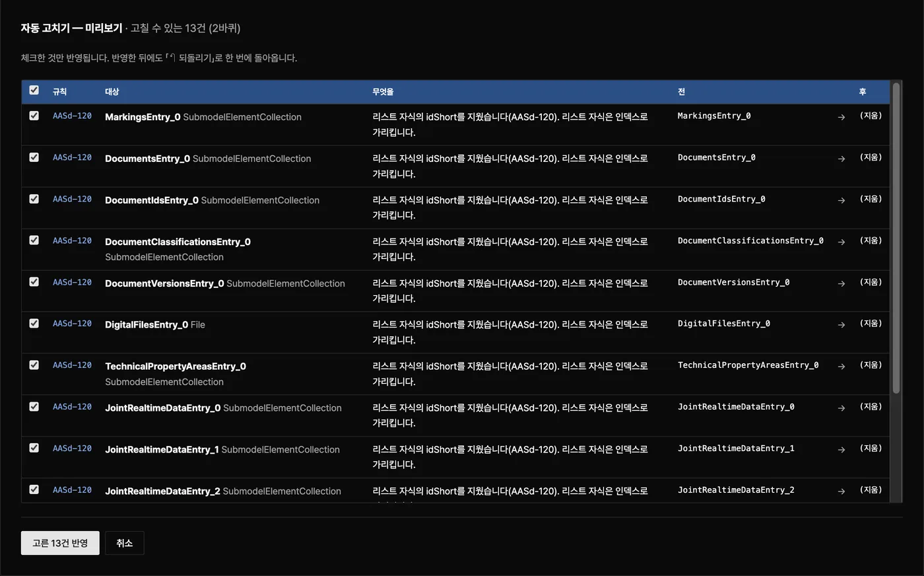
Task: Select the bold TechnicalPropertyAreasEntry_0 target name
Action: pos(176,367)
